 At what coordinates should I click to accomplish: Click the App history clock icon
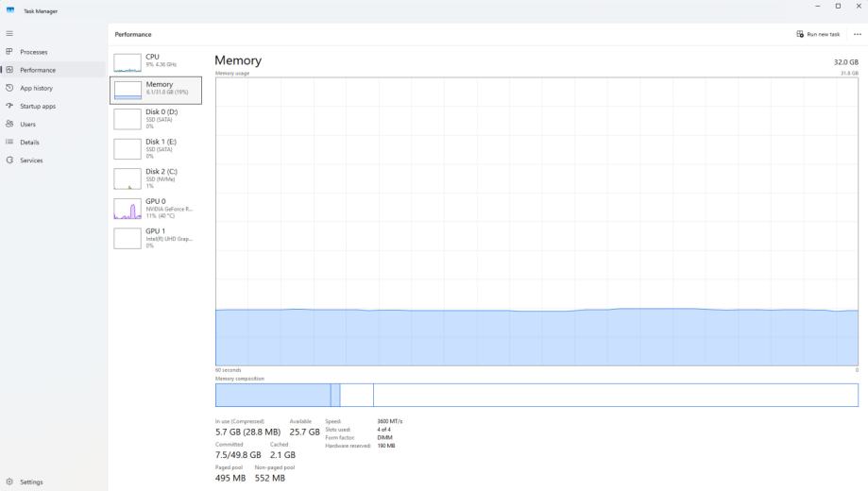tap(9, 88)
